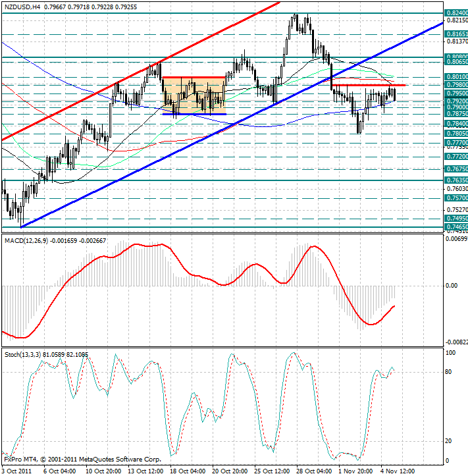
Task: Click the 0.7950 price level label
Action: coord(456,93)
